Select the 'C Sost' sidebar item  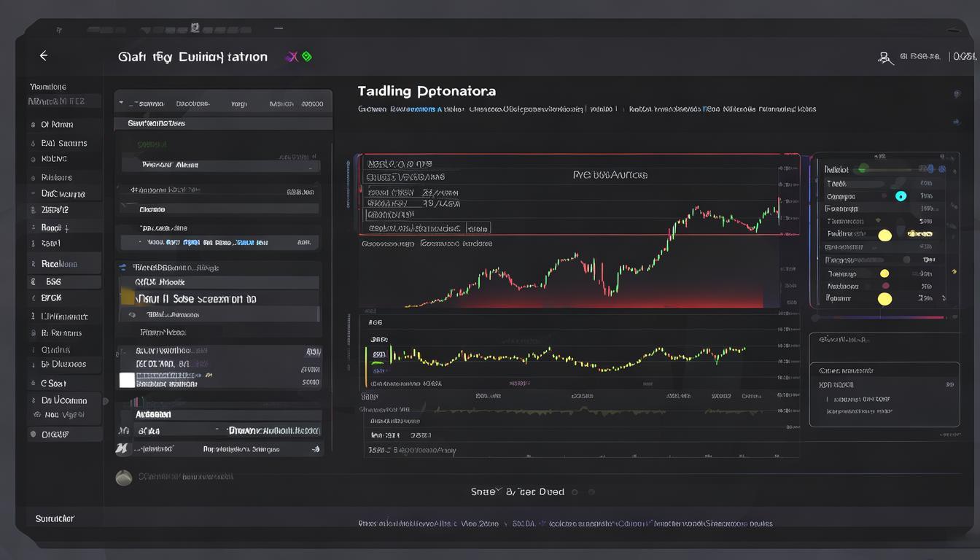pos(54,383)
